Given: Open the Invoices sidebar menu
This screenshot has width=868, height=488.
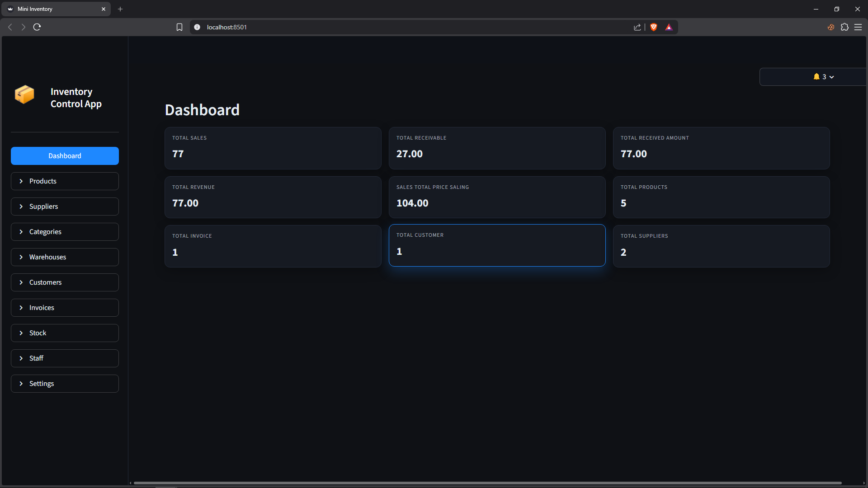Looking at the screenshot, I should click(x=65, y=308).
